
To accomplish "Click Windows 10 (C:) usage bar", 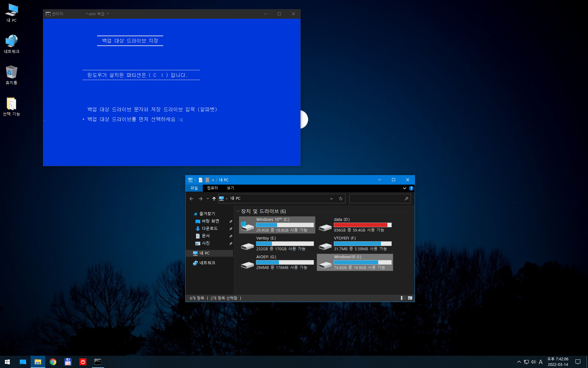I will [x=285, y=225].
